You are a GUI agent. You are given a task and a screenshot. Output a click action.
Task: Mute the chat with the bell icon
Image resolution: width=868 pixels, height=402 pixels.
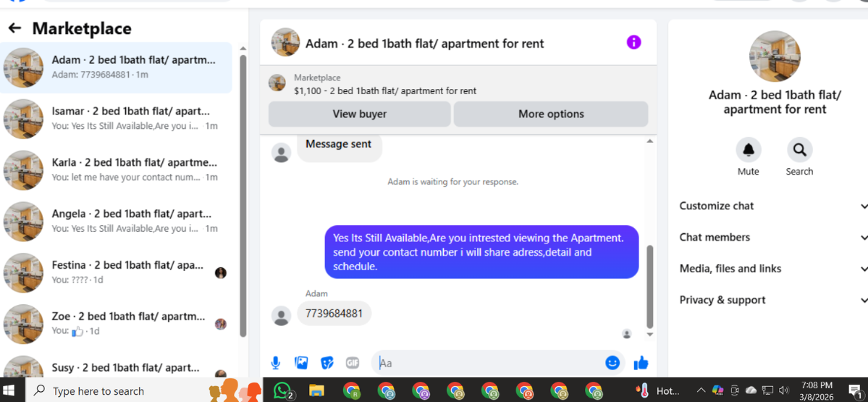tap(749, 149)
